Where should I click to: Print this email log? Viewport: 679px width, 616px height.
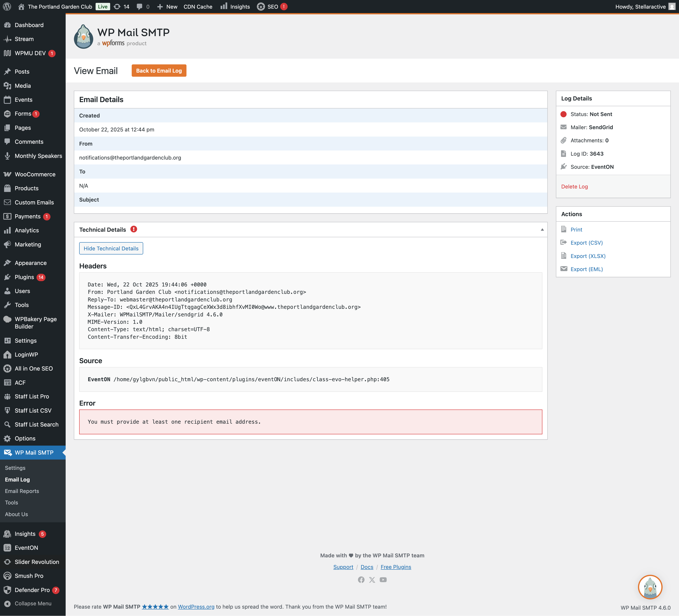tap(576, 230)
